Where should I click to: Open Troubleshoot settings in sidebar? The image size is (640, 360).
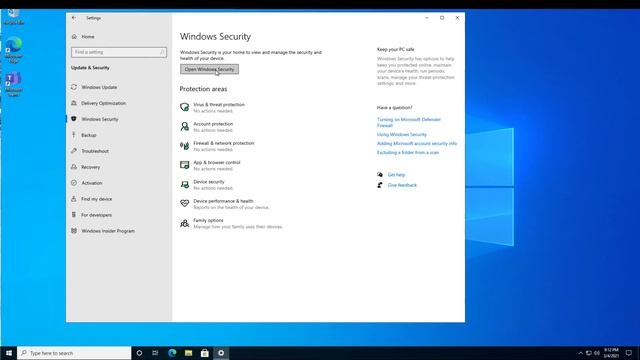95,151
